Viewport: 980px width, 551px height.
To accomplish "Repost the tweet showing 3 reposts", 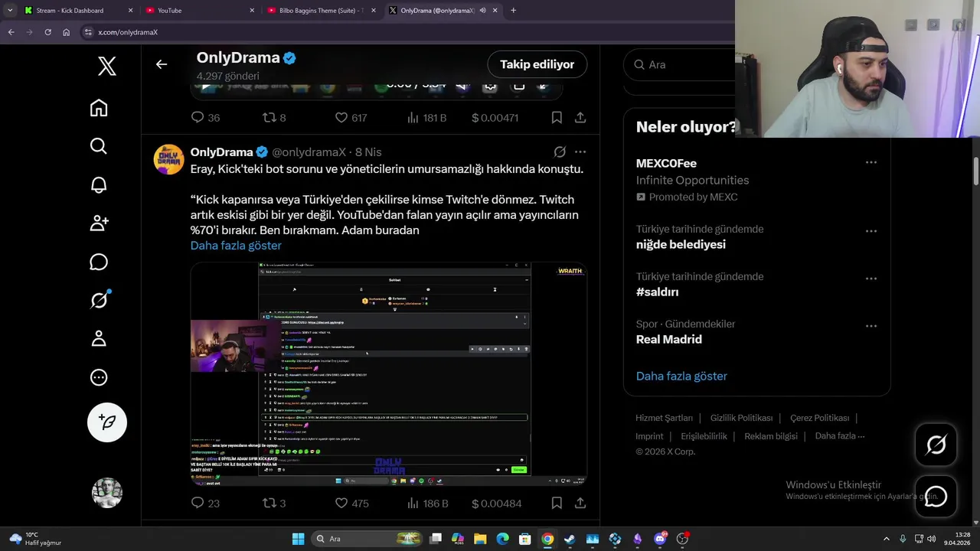I will 274,504.
